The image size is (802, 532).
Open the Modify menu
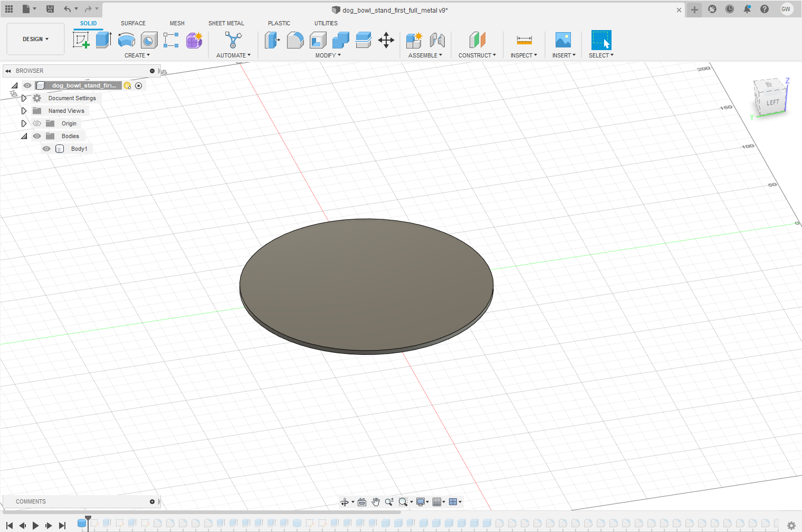pos(328,55)
